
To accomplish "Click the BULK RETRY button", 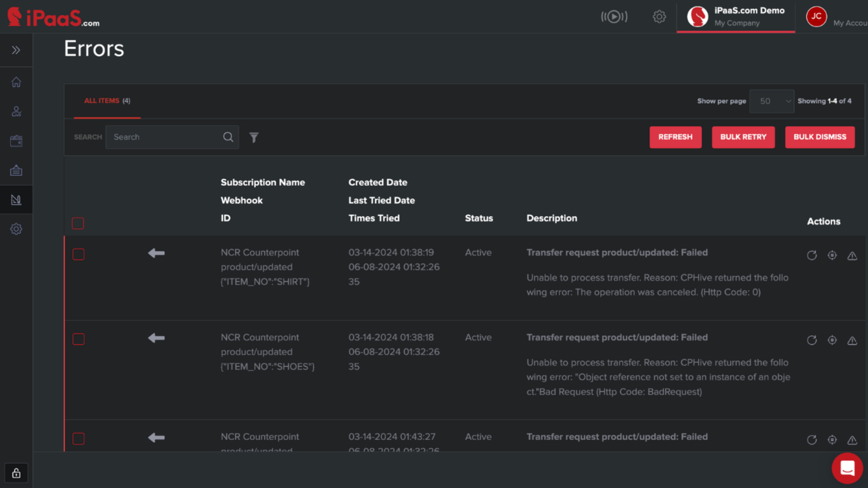I will click(743, 137).
